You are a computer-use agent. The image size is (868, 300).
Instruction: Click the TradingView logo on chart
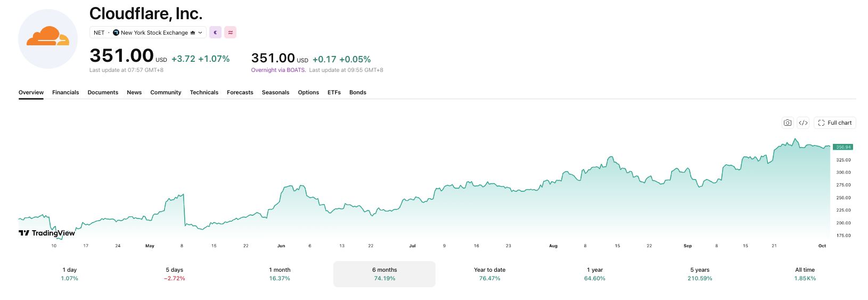(x=47, y=233)
